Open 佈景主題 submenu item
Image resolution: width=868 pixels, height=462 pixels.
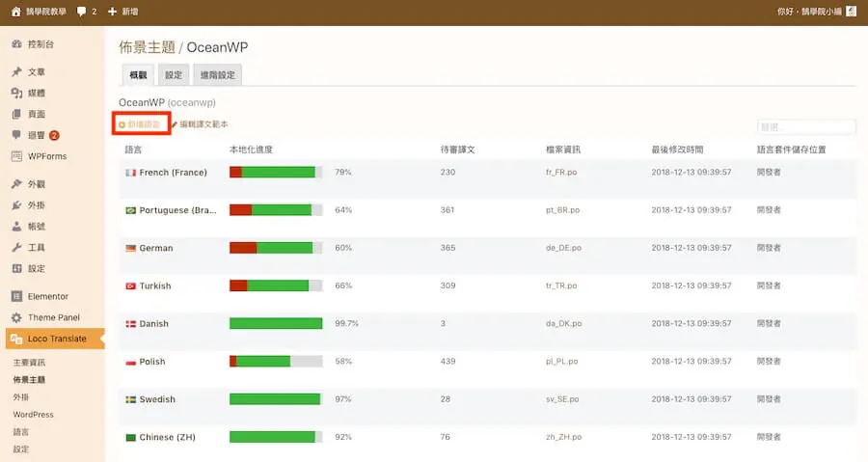29,380
